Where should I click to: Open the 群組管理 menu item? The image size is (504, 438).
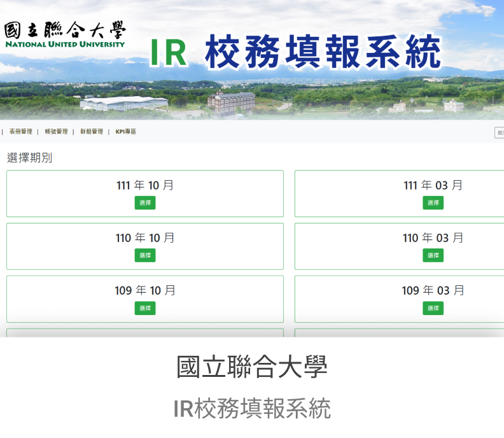pos(92,132)
